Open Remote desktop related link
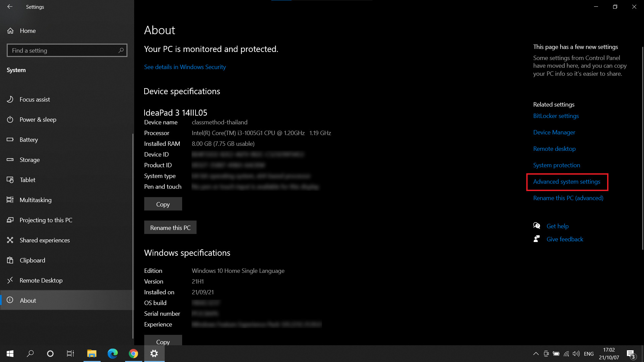The image size is (644, 362). (x=554, y=149)
